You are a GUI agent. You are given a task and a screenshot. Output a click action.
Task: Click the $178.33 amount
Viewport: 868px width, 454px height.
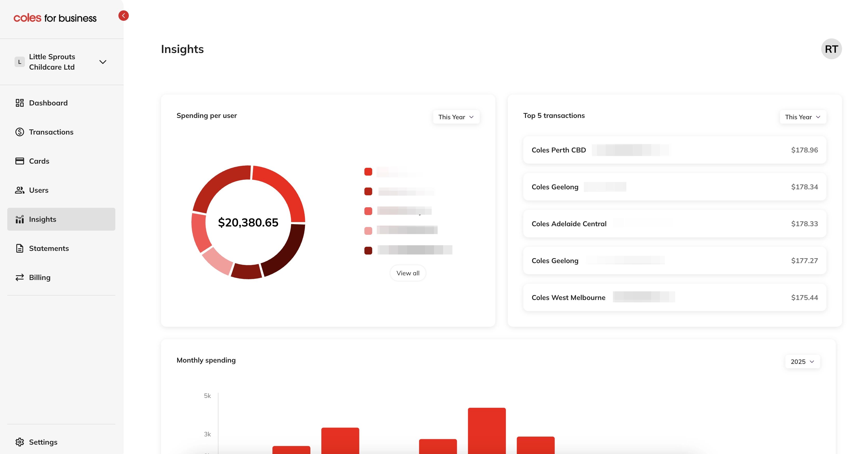tap(804, 223)
